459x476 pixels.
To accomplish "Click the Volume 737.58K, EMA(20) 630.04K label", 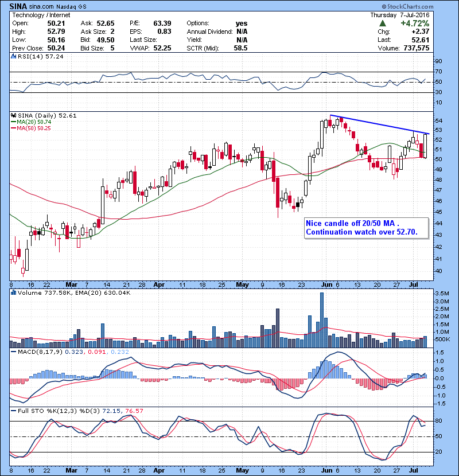I will coord(74,293).
